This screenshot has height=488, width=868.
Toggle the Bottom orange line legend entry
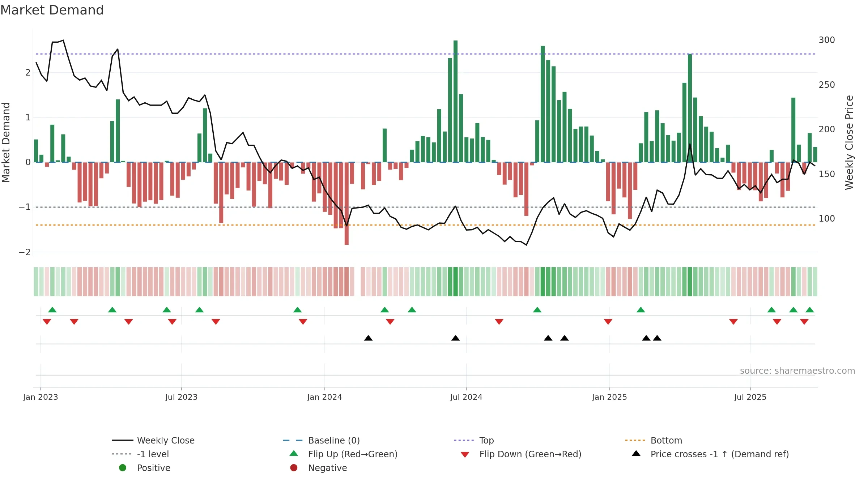click(654, 440)
